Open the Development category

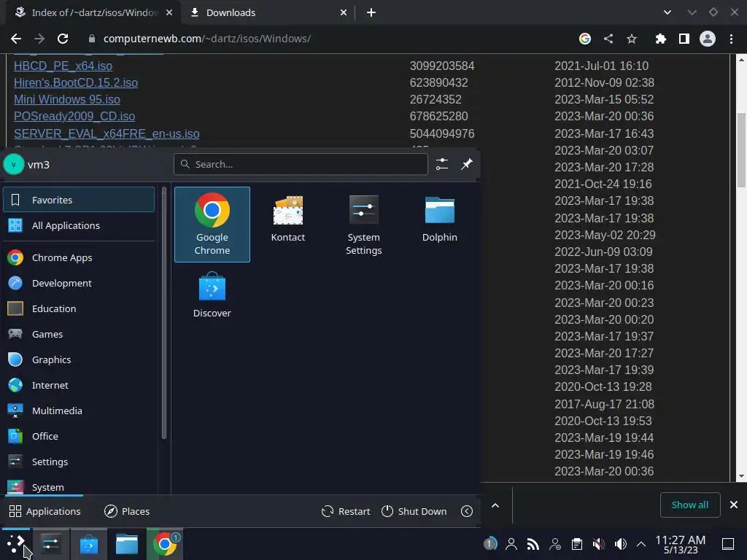[79, 284]
